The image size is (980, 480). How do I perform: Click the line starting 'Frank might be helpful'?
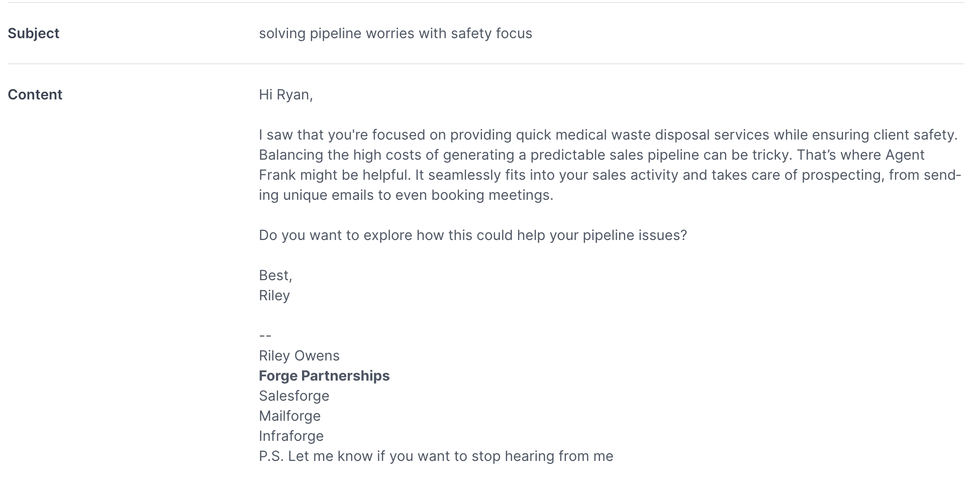(610, 175)
